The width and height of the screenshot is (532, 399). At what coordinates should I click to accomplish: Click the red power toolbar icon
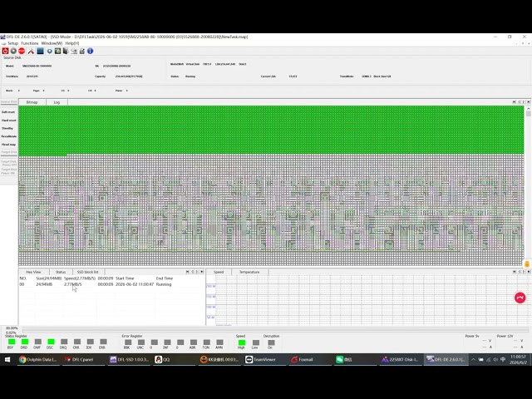(5, 51)
